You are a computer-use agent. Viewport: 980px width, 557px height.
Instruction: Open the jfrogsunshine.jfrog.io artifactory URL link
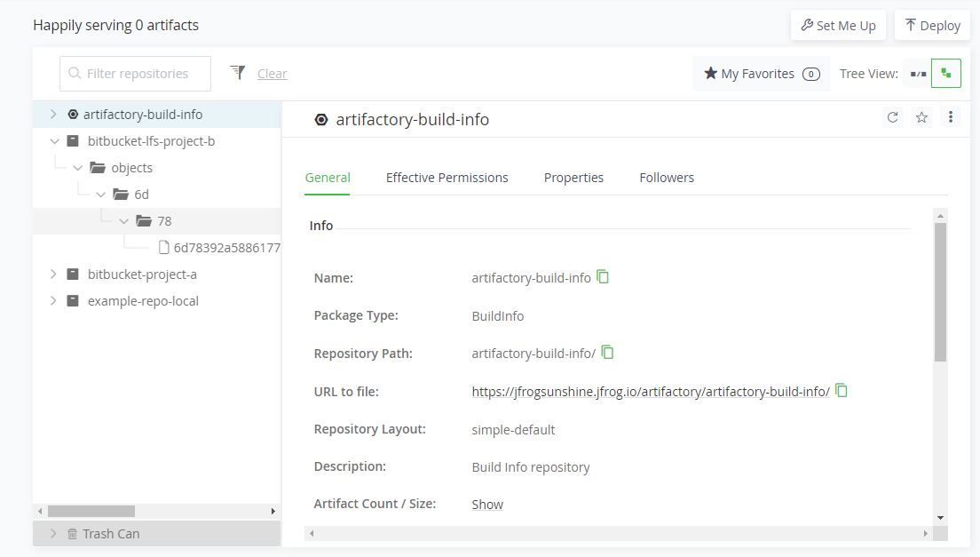click(x=651, y=392)
